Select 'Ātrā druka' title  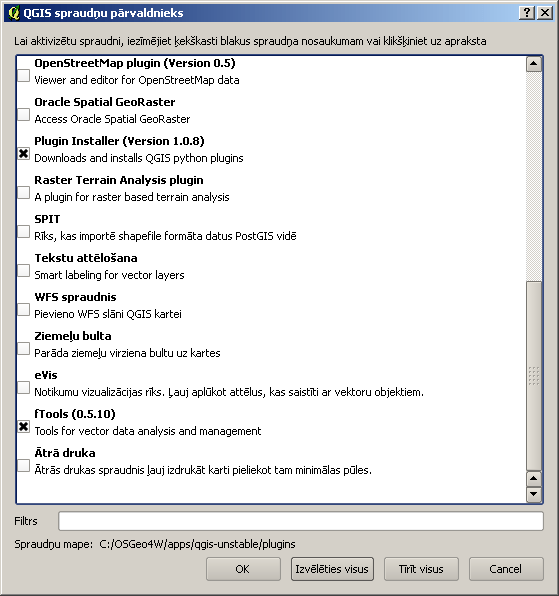[65, 453]
